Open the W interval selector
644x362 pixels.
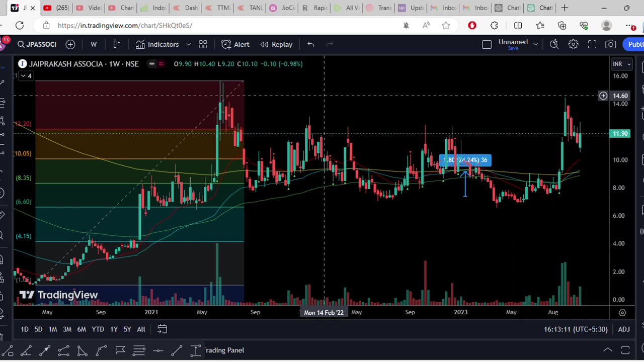tap(94, 44)
